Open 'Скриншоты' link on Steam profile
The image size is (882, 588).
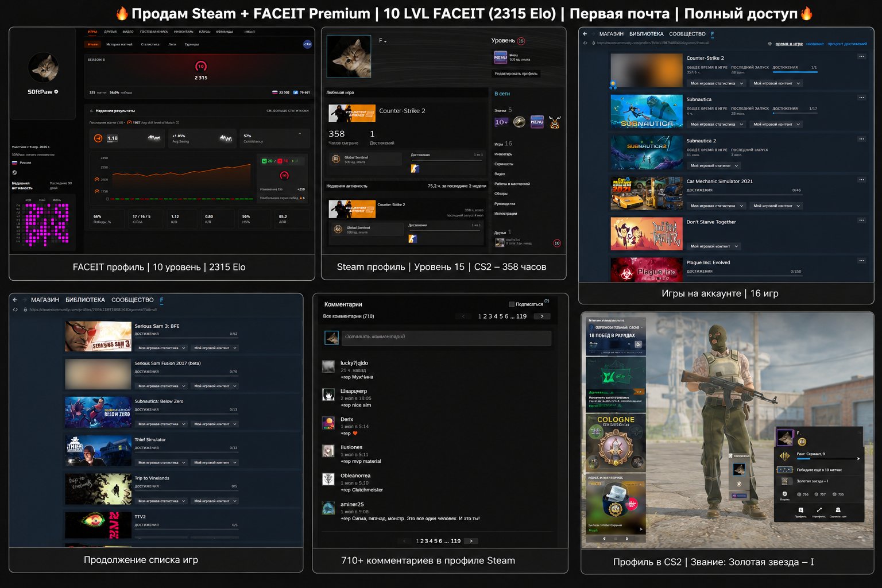coord(504,164)
